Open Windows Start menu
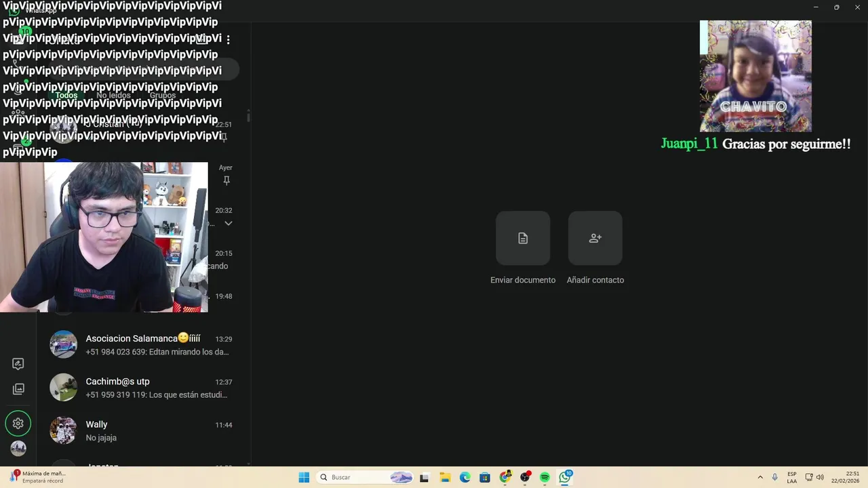The width and height of the screenshot is (868, 488). [304, 477]
